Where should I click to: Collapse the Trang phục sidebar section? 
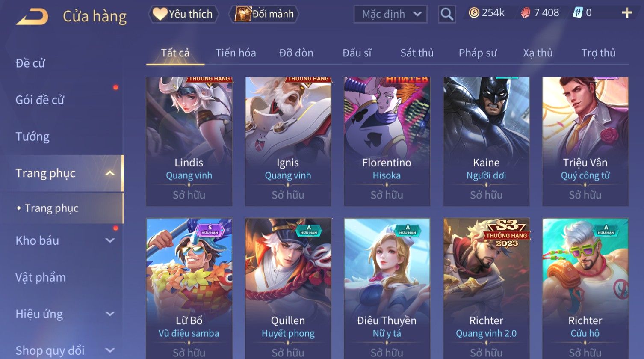[110, 173]
